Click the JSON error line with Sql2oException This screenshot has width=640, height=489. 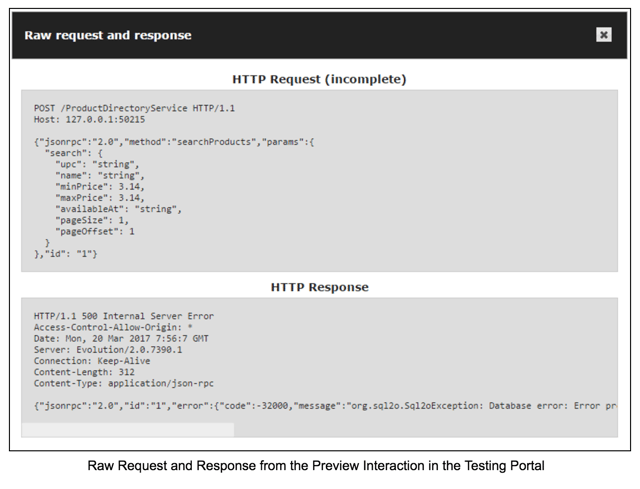point(325,406)
